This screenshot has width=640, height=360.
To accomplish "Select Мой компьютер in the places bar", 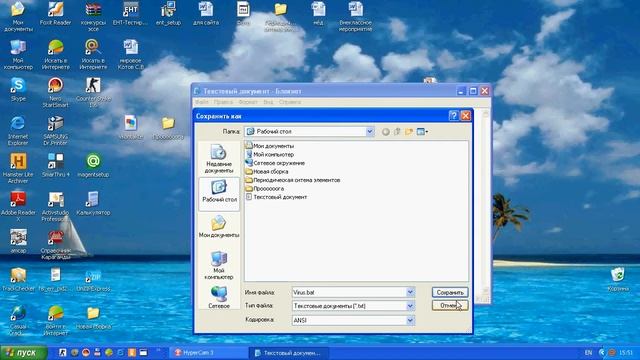I will (x=219, y=265).
